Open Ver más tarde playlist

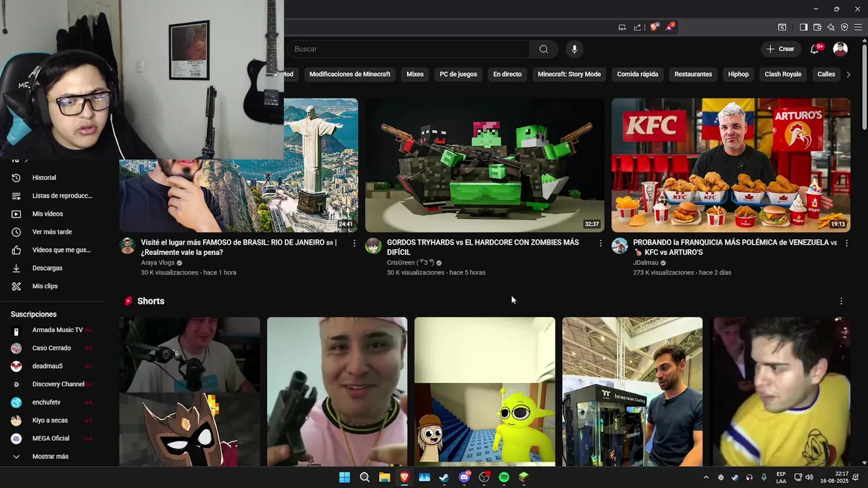(52, 232)
